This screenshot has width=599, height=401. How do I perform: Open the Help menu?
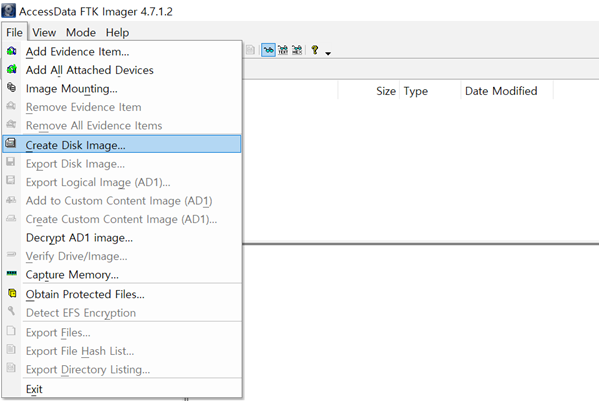point(117,32)
